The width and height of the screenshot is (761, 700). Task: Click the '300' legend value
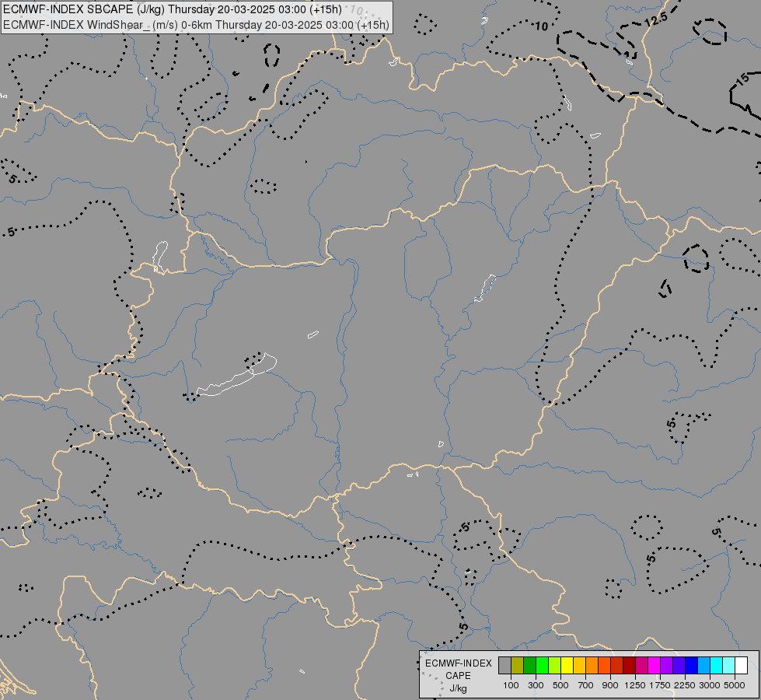(x=536, y=685)
